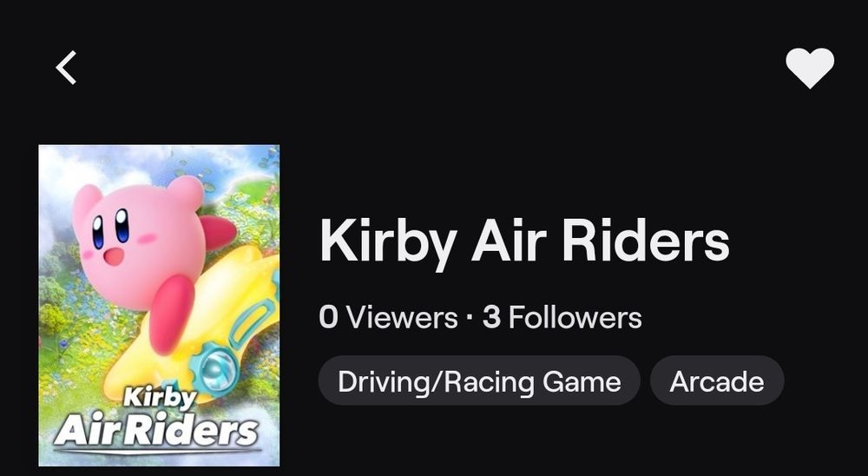The width and height of the screenshot is (868, 476).
Task: Select the Driving/Racing Game tag
Action: pyautogui.click(x=479, y=381)
